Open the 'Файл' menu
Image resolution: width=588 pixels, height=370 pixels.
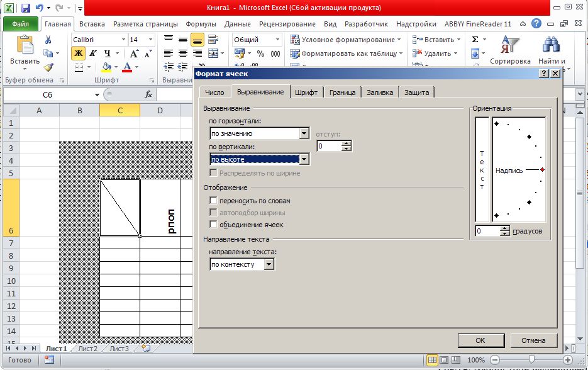(21, 24)
